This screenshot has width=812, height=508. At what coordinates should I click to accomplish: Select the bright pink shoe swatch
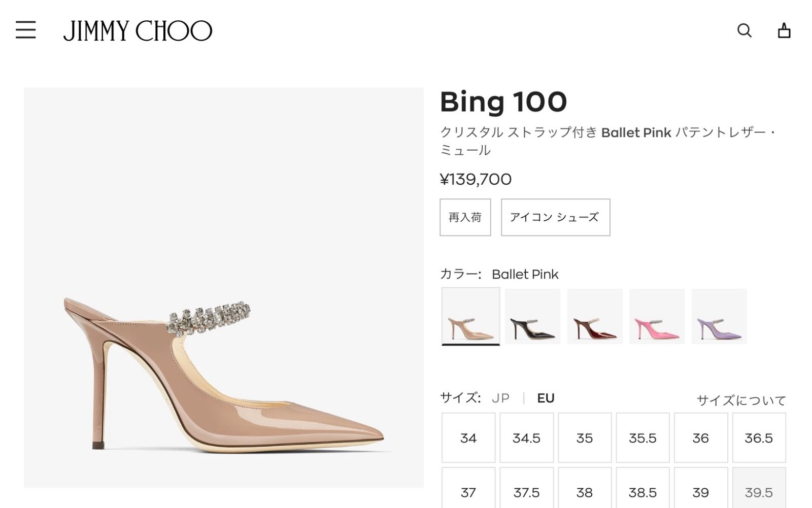point(657,316)
